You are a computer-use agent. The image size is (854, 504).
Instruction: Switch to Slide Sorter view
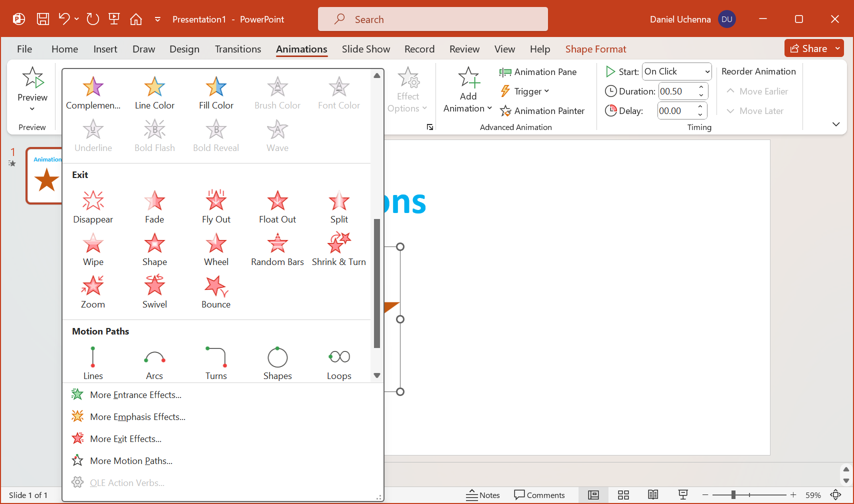pos(623,495)
